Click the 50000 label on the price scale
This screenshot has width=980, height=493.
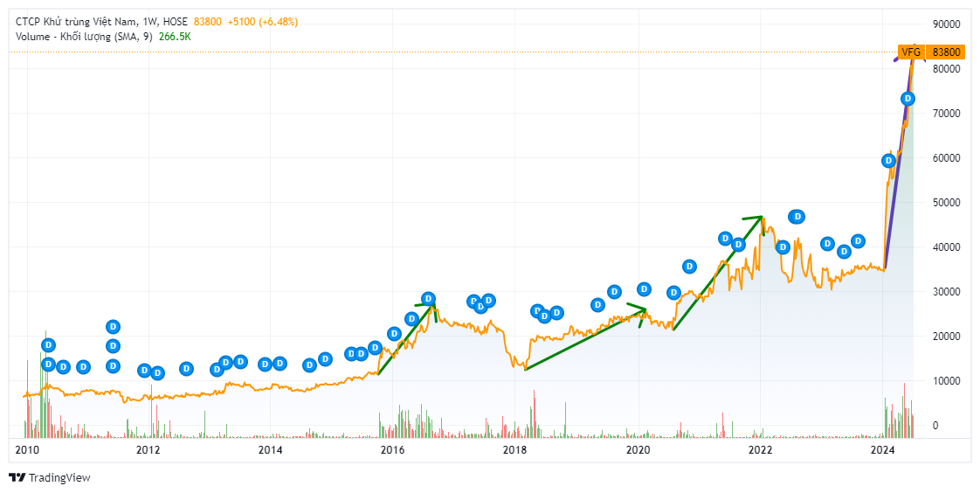945,203
